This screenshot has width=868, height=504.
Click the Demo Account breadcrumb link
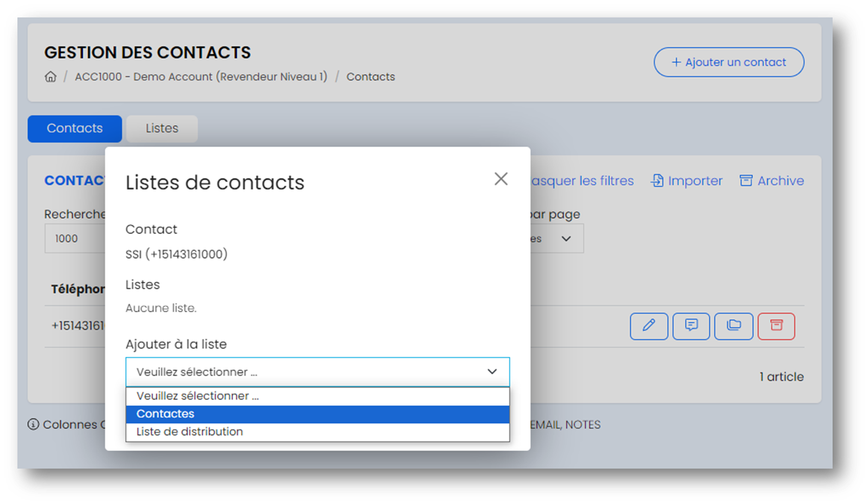pos(201,77)
